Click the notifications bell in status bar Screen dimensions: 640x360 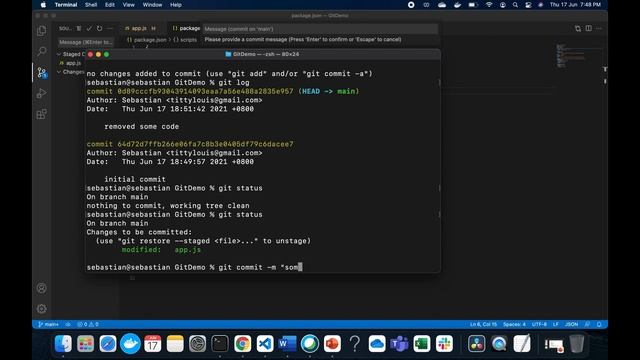[599, 324]
